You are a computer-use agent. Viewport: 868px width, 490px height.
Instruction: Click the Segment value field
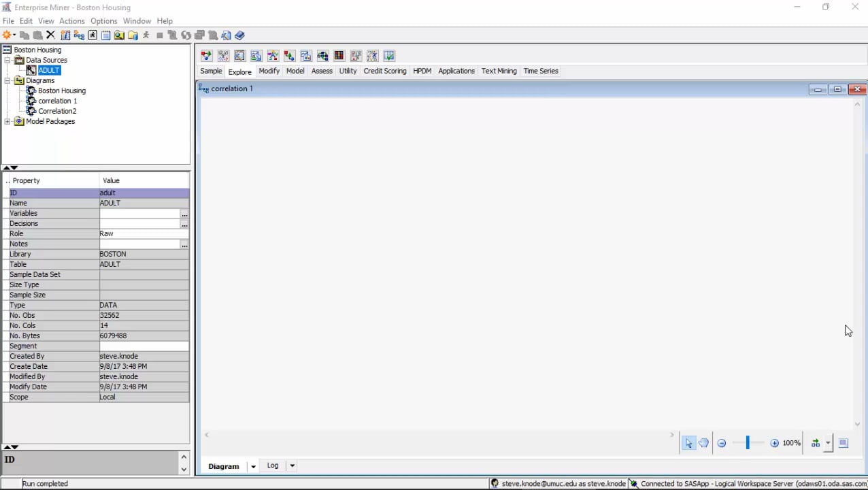click(144, 346)
